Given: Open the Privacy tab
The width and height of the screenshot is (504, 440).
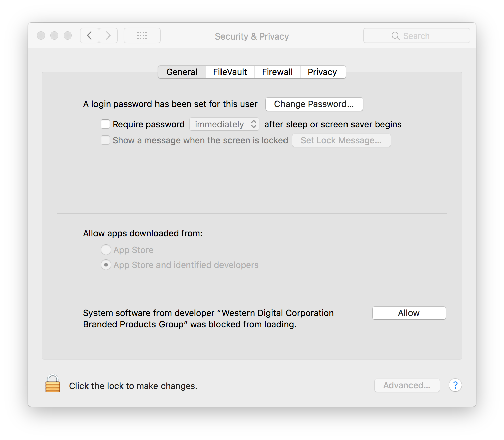Looking at the screenshot, I should click(x=323, y=72).
